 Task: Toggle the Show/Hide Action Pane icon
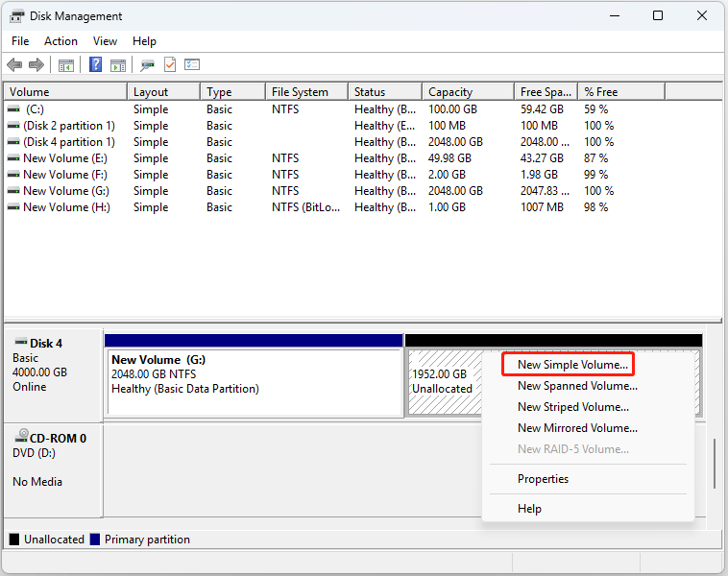tap(118, 65)
